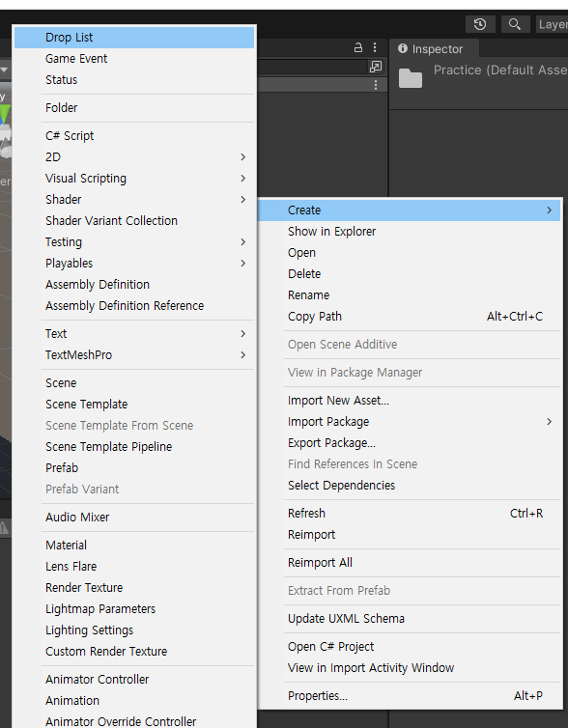Choose Drop List from Create submenu
The width and height of the screenshot is (568, 728).
[134, 37]
